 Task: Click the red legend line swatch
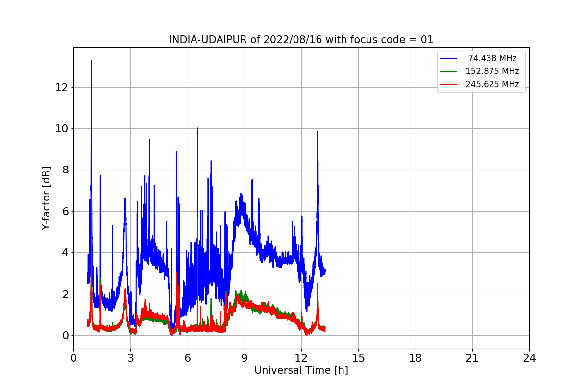point(448,84)
